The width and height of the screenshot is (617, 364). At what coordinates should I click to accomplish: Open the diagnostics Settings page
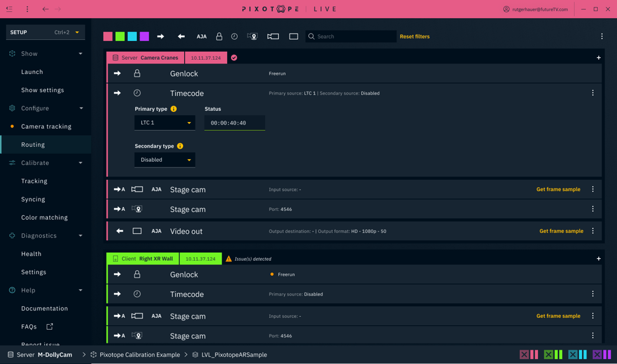point(34,272)
